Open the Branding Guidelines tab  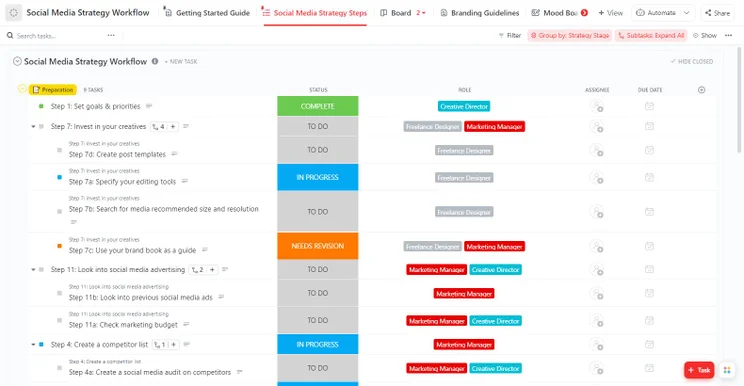tap(480, 13)
